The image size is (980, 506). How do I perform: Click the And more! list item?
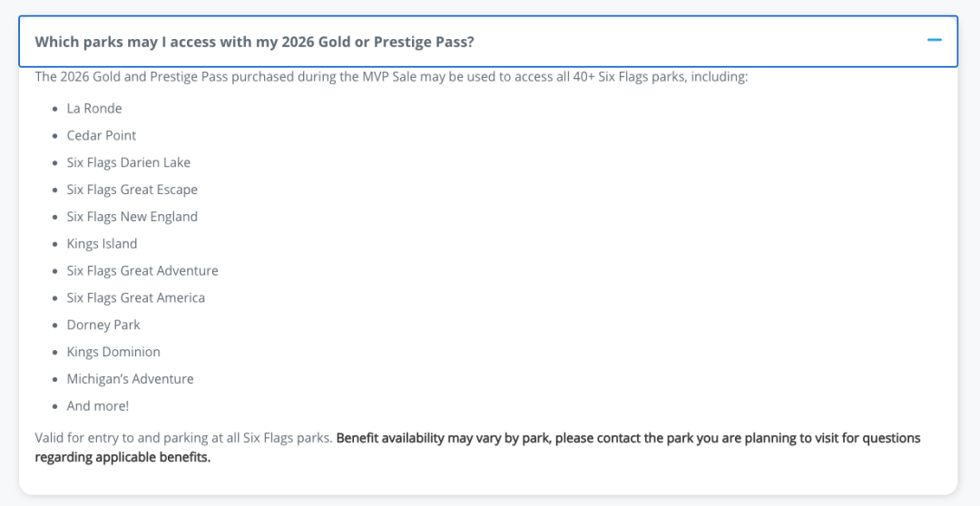click(x=97, y=406)
